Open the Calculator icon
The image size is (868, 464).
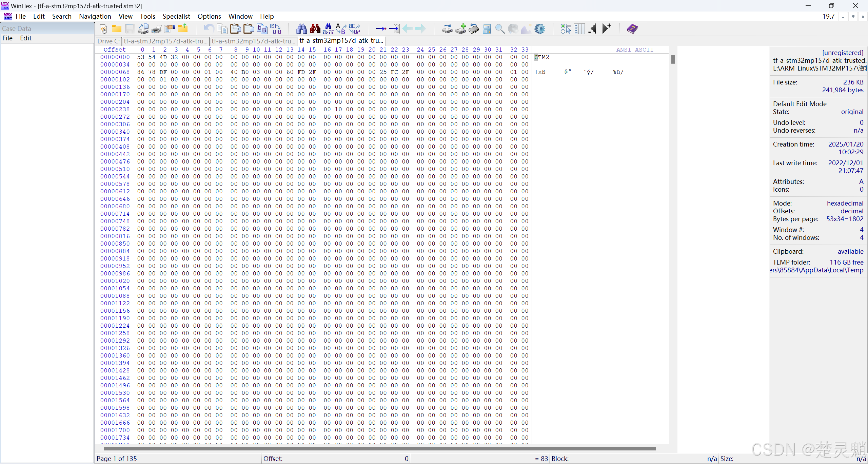click(x=487, y=29)
